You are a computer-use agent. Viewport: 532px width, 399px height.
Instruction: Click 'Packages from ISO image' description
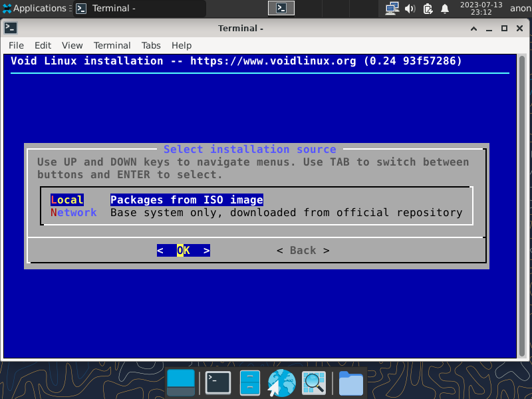click(x=187, y=200)
